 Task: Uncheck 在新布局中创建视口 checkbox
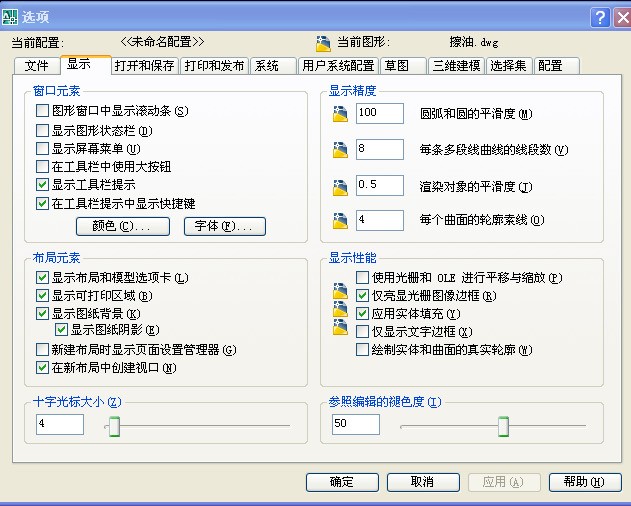[42, 368]
